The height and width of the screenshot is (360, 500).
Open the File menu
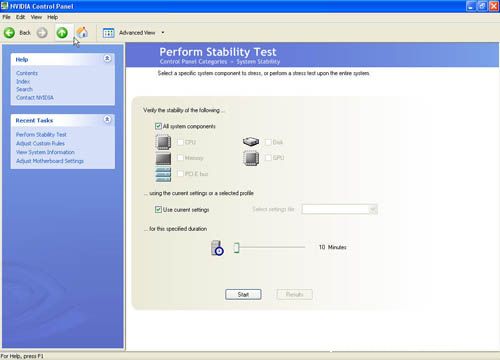coord(6,17)
